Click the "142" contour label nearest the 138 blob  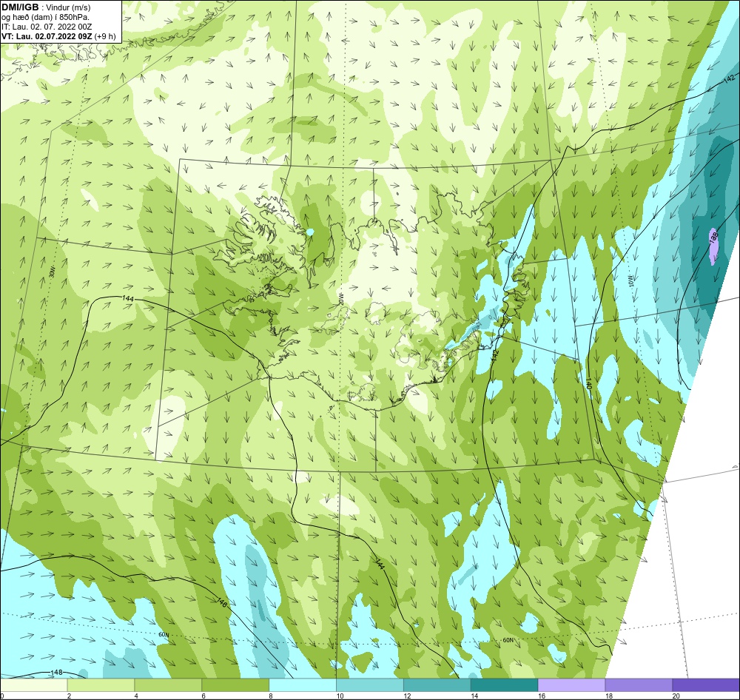(729, 79)
